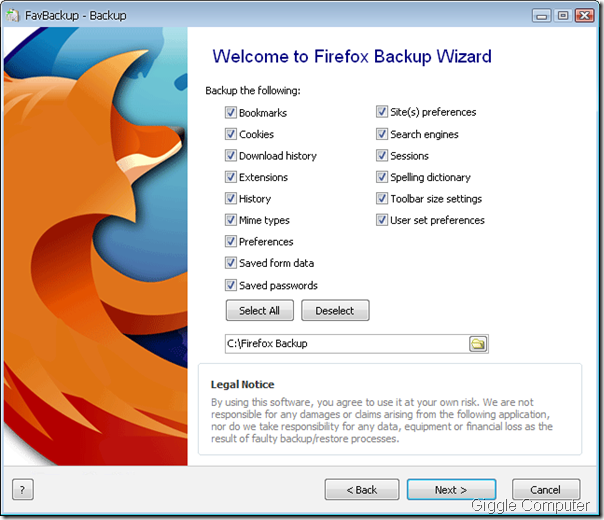Minimize the FavBackup window
Viewport: 604px width, 520px height.
(542, 16)
